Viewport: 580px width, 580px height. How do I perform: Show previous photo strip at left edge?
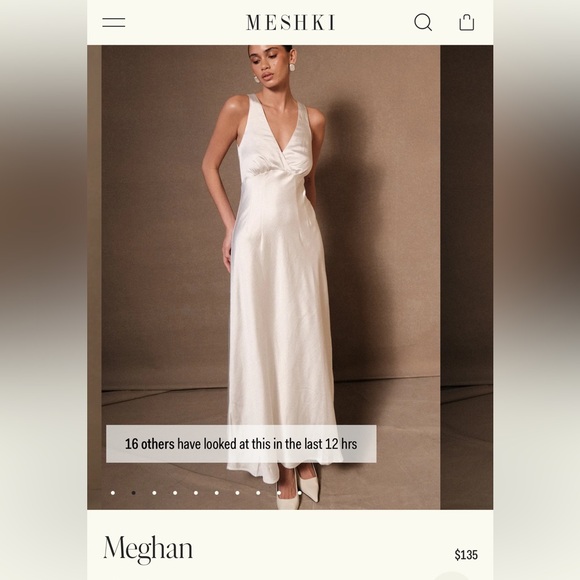point(94,277)
